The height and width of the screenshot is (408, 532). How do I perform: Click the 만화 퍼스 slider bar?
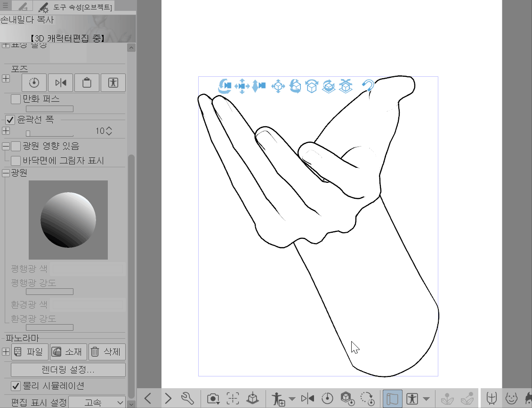[49, 109]
